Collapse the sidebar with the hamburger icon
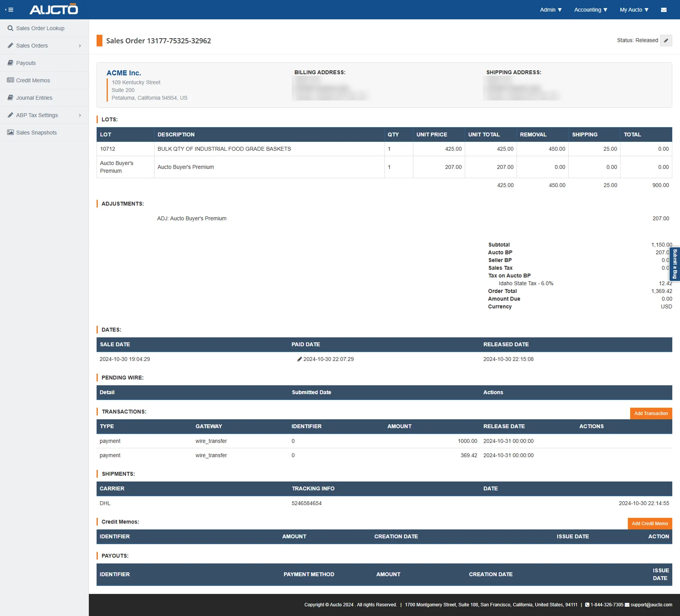 click(10, 10)
